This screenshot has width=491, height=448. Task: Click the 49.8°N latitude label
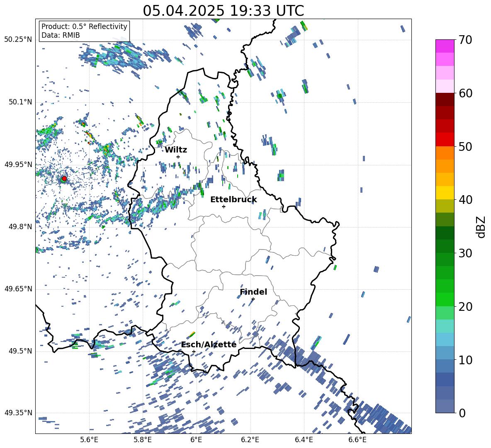pos(20,227)
